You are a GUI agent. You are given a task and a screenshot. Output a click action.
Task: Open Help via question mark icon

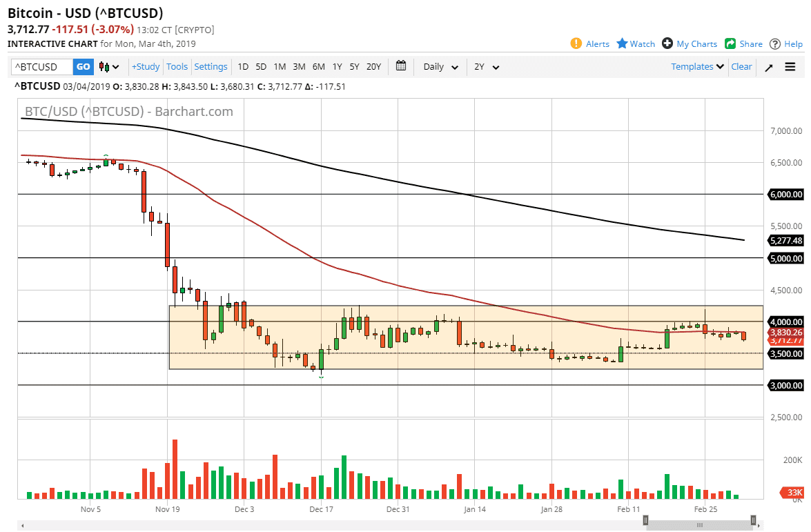(774, 43)
